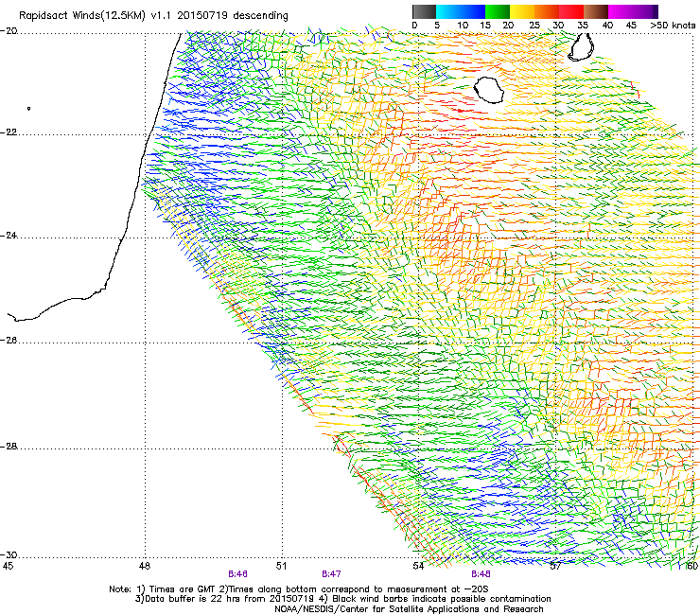Click the purple '8:47' swath time label
The height and width of the screenshot is (615, 700).
click(331, 574)
